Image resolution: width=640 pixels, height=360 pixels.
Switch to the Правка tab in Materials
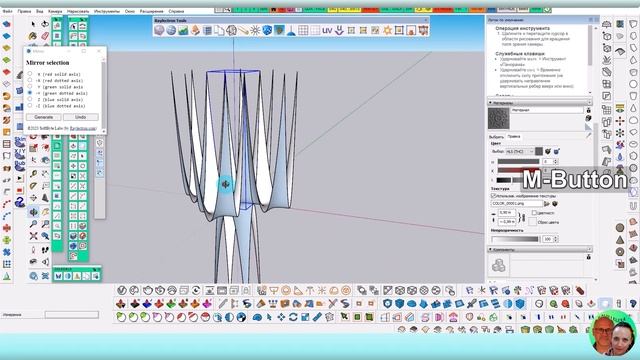tap(513, 137)
